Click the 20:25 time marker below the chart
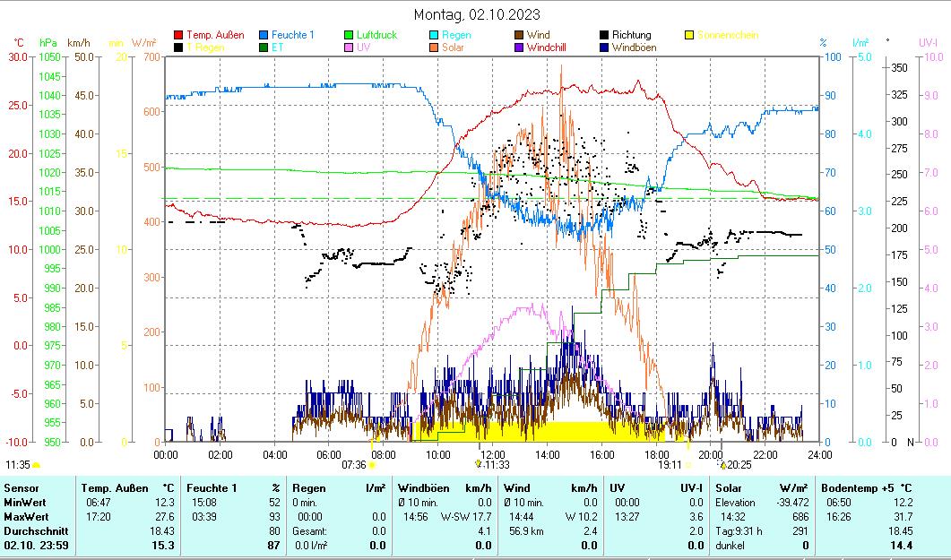The width and height of the screenshot is (951, 560). (x=739, y=465)
